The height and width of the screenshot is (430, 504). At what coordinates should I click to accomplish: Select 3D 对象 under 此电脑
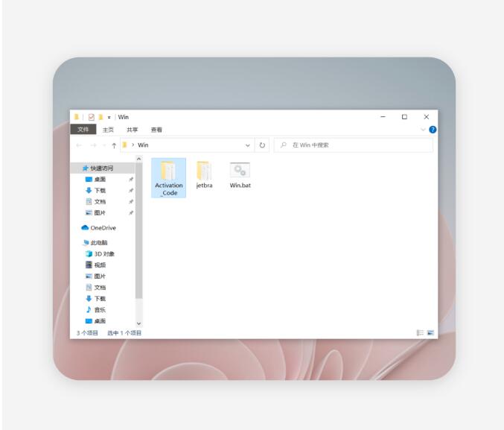click(x=103, y=254)
